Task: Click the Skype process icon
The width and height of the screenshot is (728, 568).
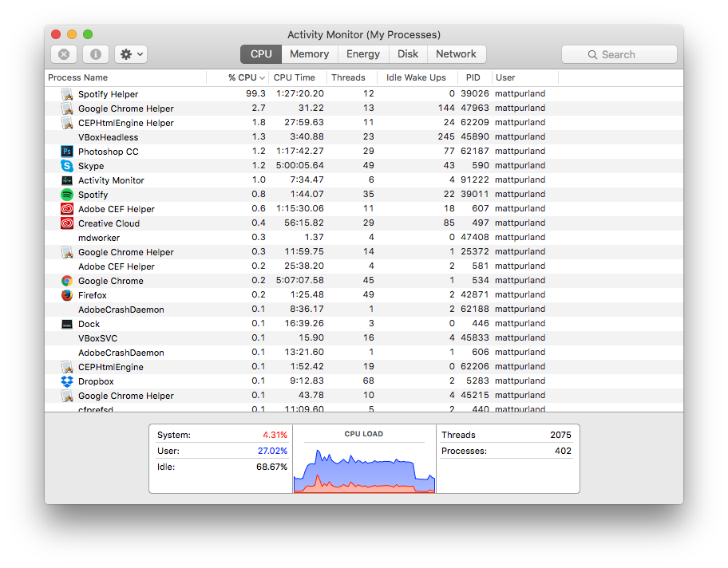Action: coord(67,166)
